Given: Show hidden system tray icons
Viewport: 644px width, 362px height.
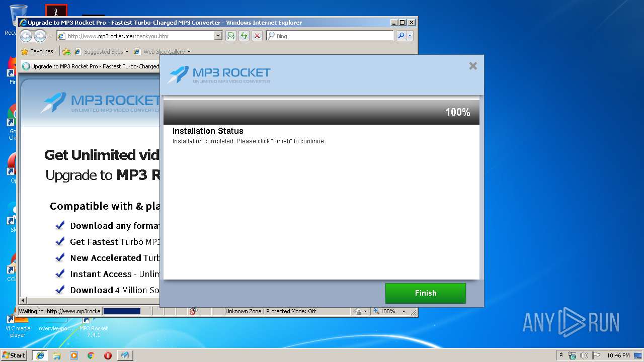Looking at the screenshot, I should [x=561, y=355].
